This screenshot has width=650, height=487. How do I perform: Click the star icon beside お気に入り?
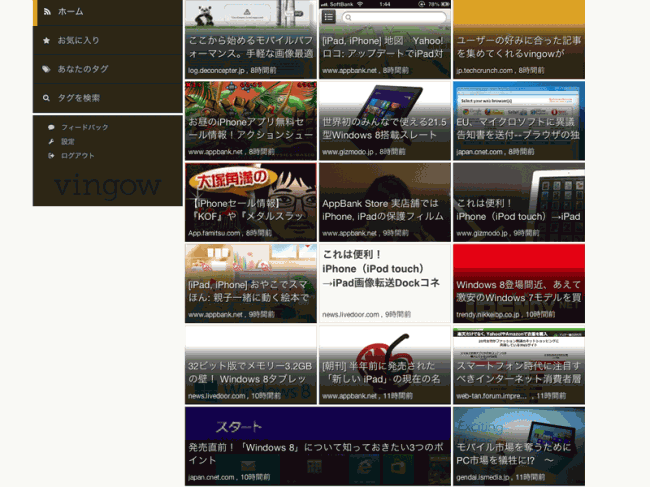(x=46, y=40)
